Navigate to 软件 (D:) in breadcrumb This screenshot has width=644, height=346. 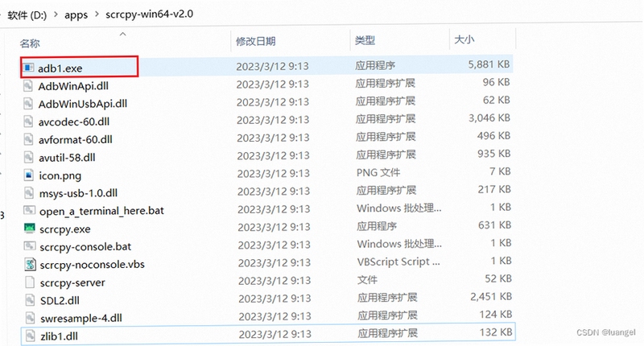27,15
